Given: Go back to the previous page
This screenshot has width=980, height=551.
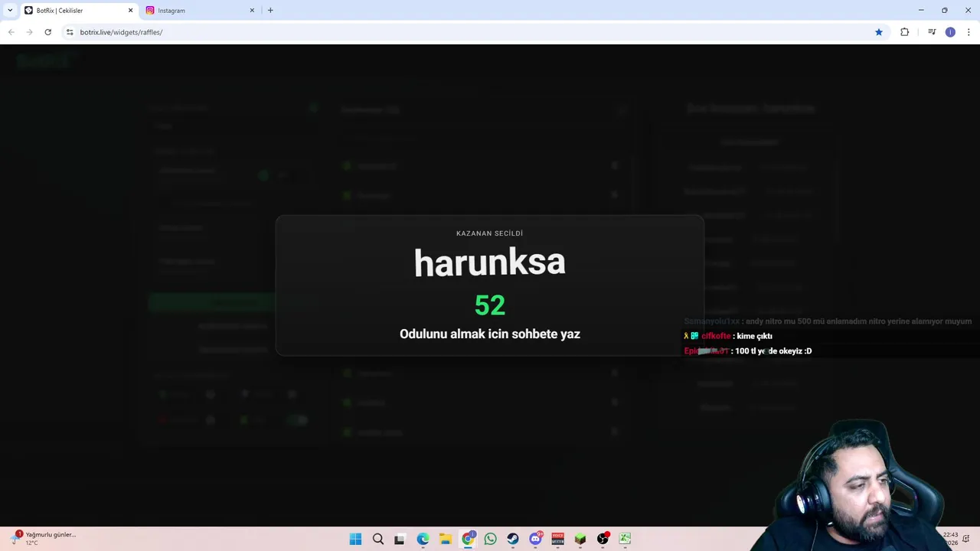Looking at the screenshot, I should pyautogui.click(x=11, y=32).
